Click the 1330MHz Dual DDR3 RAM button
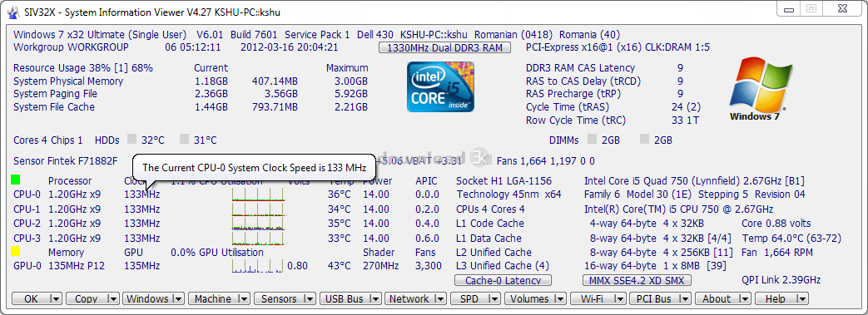Viewport: 868px width, 315px height. coord(444,48)
